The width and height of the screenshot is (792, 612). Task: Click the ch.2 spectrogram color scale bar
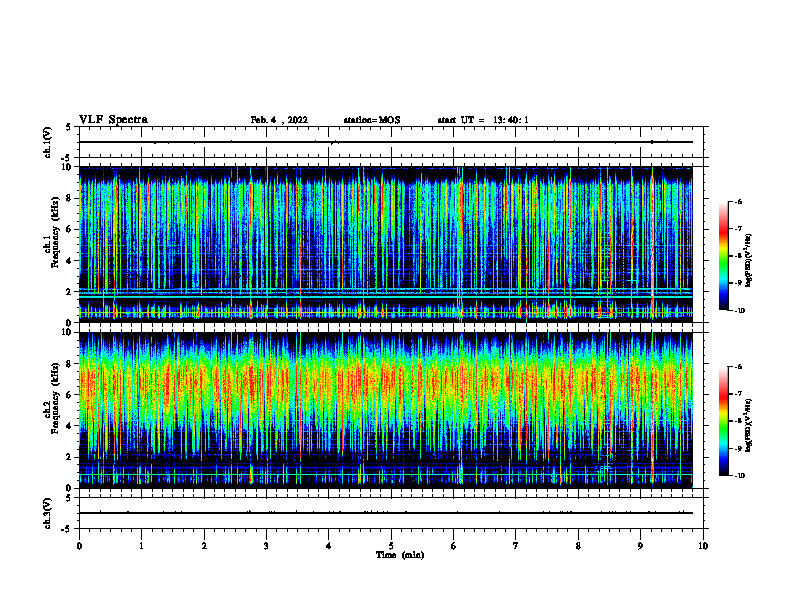point(724,421)
